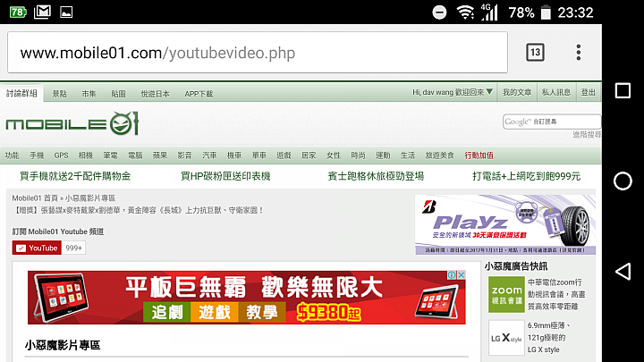Open the 女性 category menu

[x=334, y=156]
